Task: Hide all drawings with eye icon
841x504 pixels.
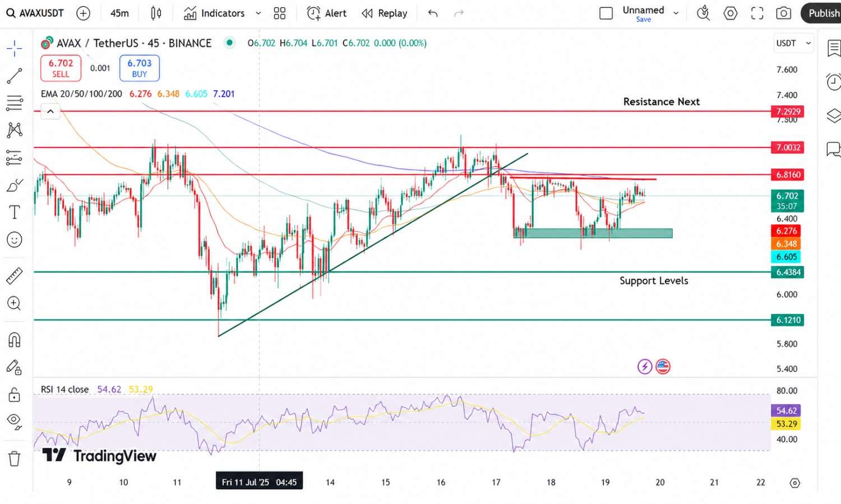Action: point(15,421)
